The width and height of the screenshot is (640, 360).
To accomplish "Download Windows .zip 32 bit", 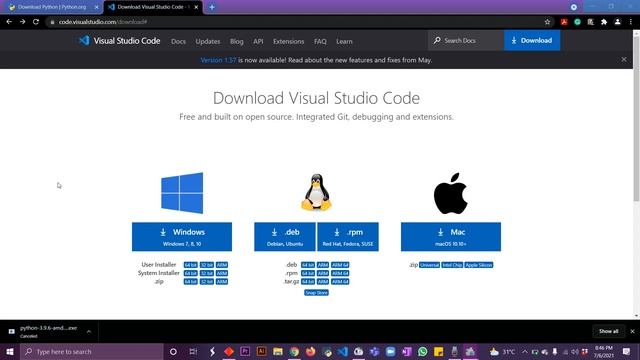I will pyautogui.click(x=207, y=282).
